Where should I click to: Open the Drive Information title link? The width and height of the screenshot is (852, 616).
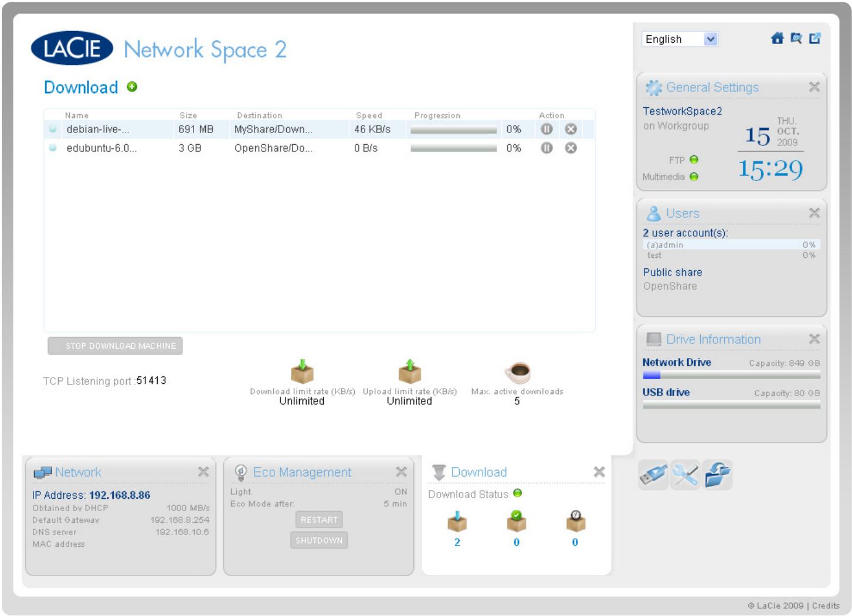point(714,339)
